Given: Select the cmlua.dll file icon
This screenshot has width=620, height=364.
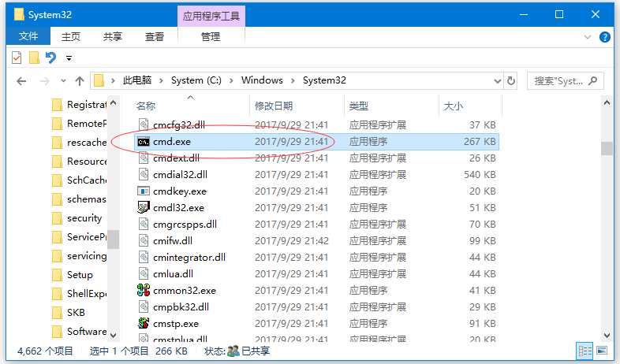Looking at the screenshot, I should pyautogui.click(x=143, y=274).
